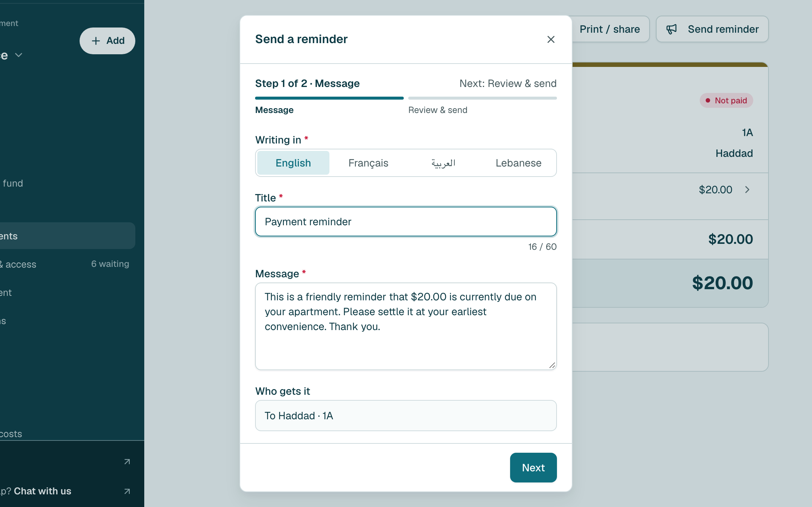Select Français as writing language
The width and height of the screenshot is (812, 507).
click(368, 163)
